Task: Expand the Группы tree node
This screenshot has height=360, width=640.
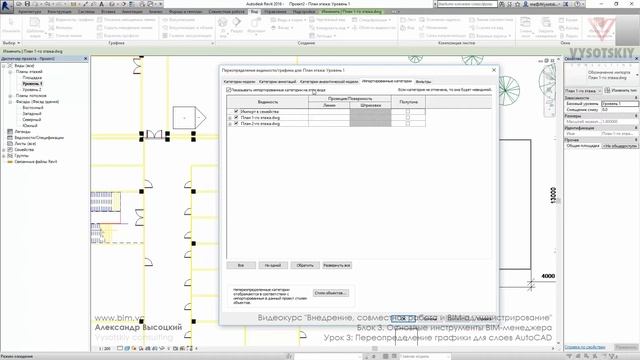Action: coord(4,156)
